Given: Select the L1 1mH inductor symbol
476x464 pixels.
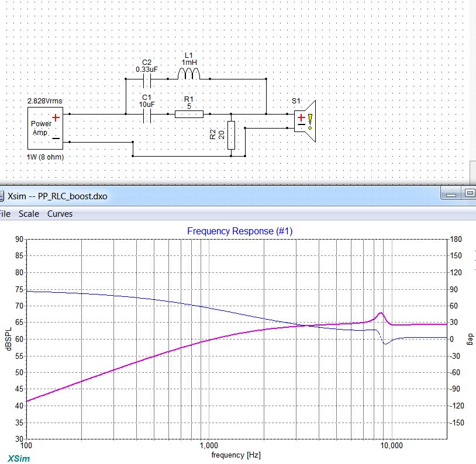Looking at the screenshot, I should pyautogui.click(x=188, y=74).
